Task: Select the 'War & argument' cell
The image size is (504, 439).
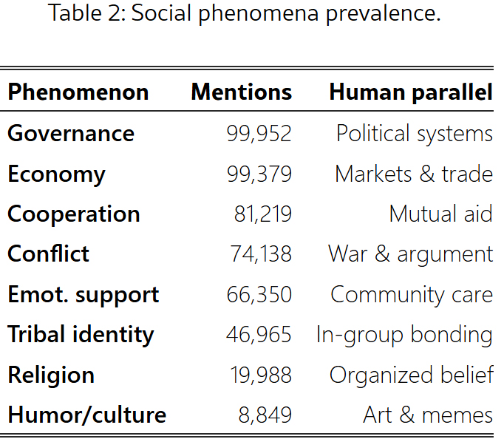Action: tap(410, 253)
